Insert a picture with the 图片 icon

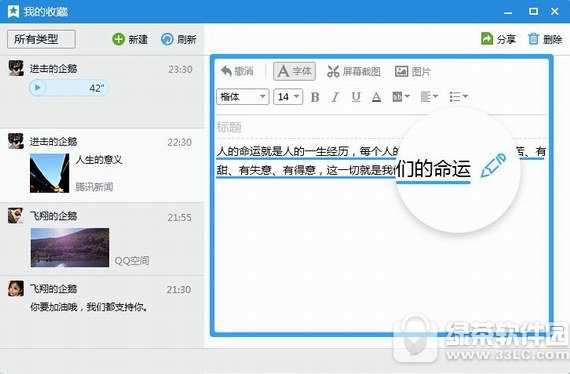coord(401,71)
